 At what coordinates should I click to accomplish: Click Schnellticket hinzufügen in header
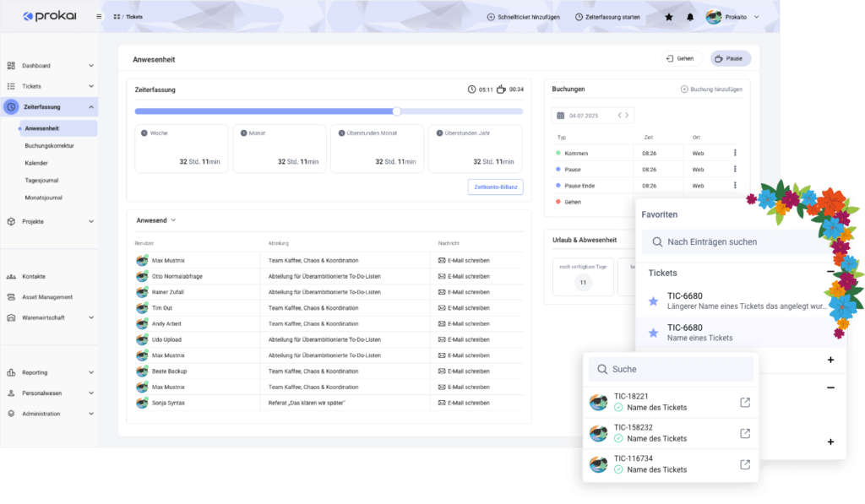523,17
